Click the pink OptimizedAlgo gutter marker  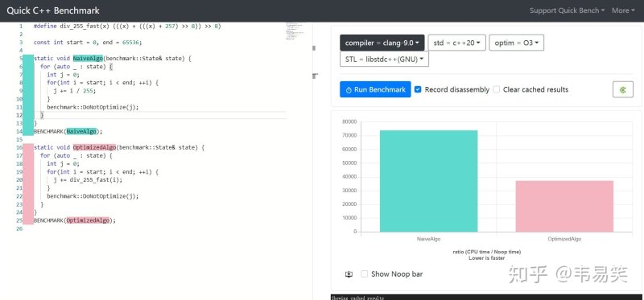(x=28, y=184)
